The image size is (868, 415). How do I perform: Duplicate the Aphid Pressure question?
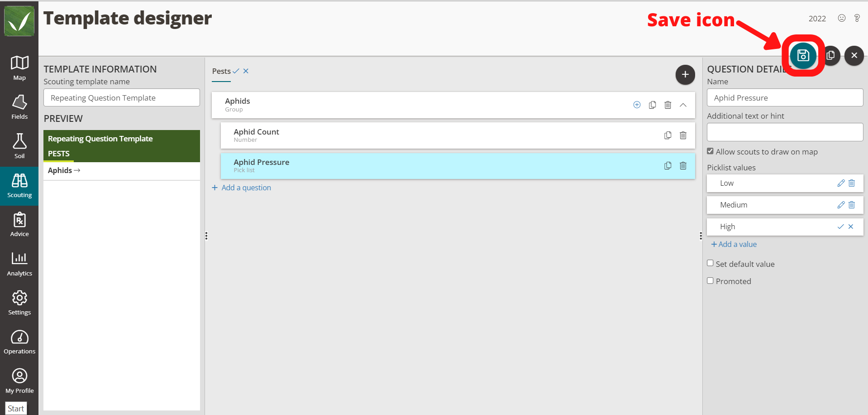point(668,165)
